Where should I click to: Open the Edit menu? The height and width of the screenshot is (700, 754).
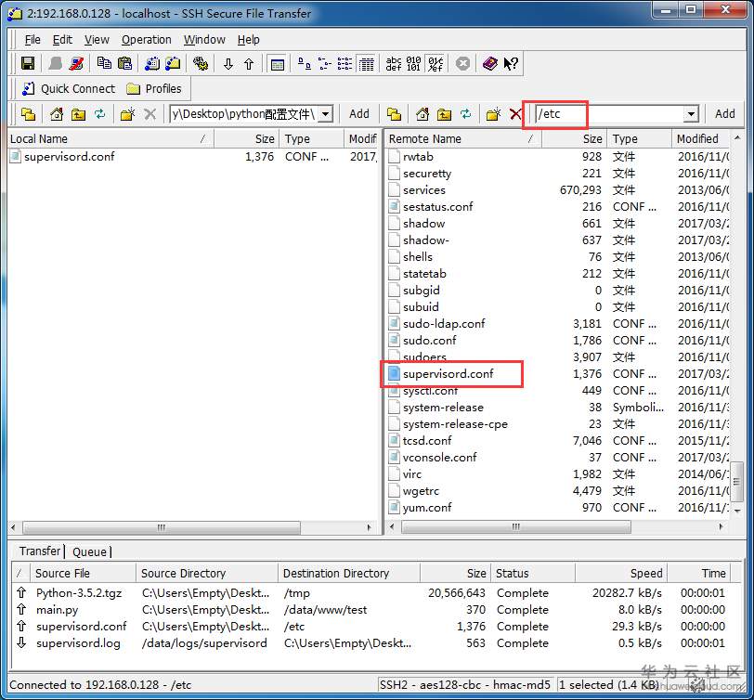(62, 39)
